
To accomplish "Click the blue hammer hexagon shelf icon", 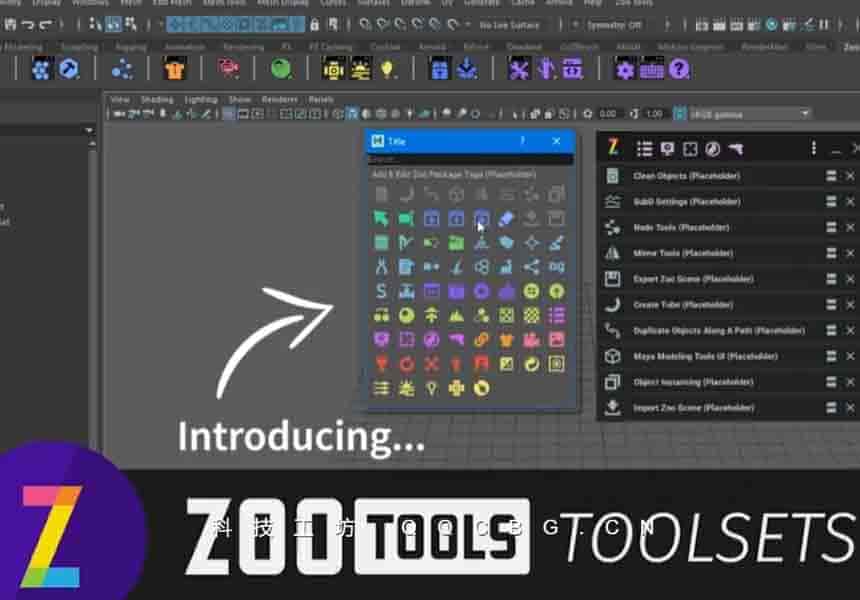I will click(x=69, y=69).
